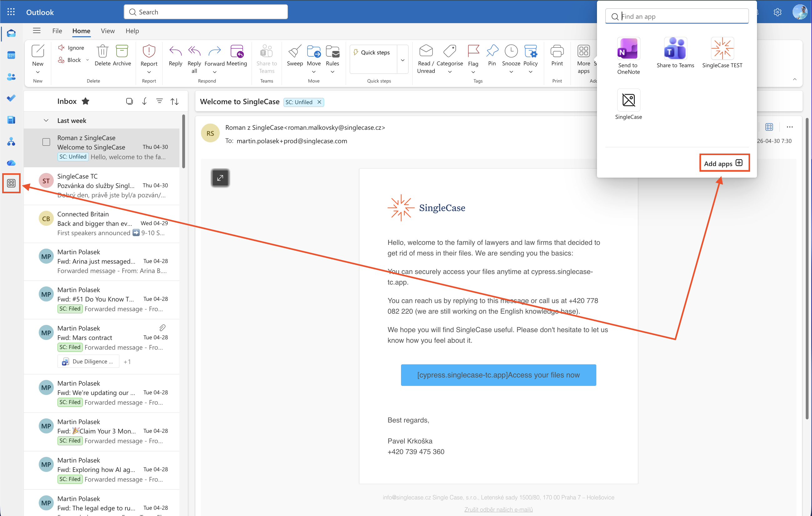Open SingleCase TEST add-in
This screenshot has width=812, height=516.
pos(722,53)
